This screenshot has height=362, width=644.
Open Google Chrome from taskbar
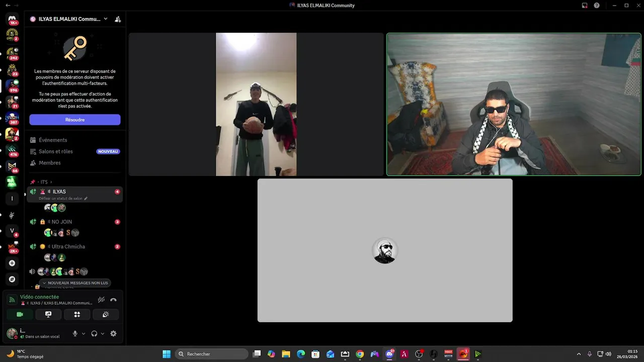(x=360, y=354)
